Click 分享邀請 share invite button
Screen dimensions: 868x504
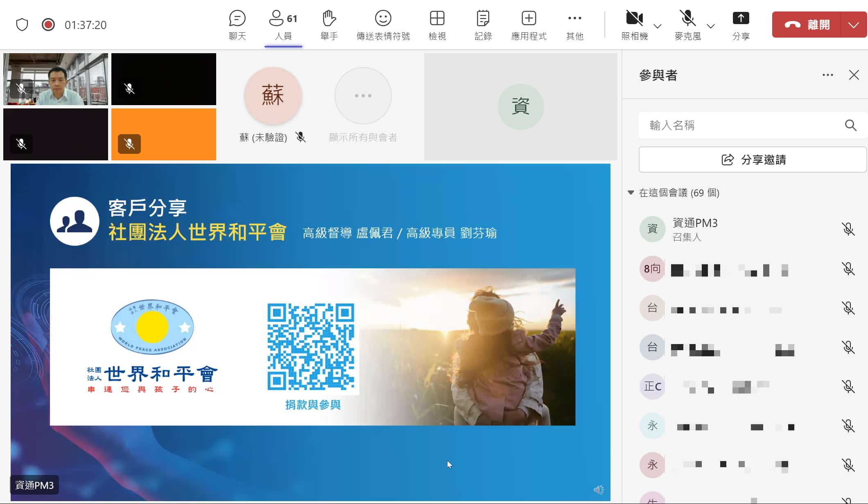tap(753, 160)
